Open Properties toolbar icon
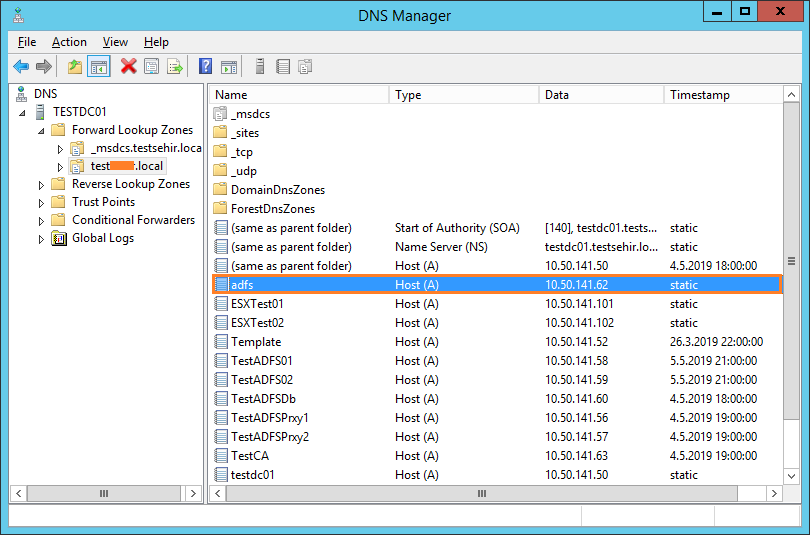The image size is (810, 535). coord(151,67)
